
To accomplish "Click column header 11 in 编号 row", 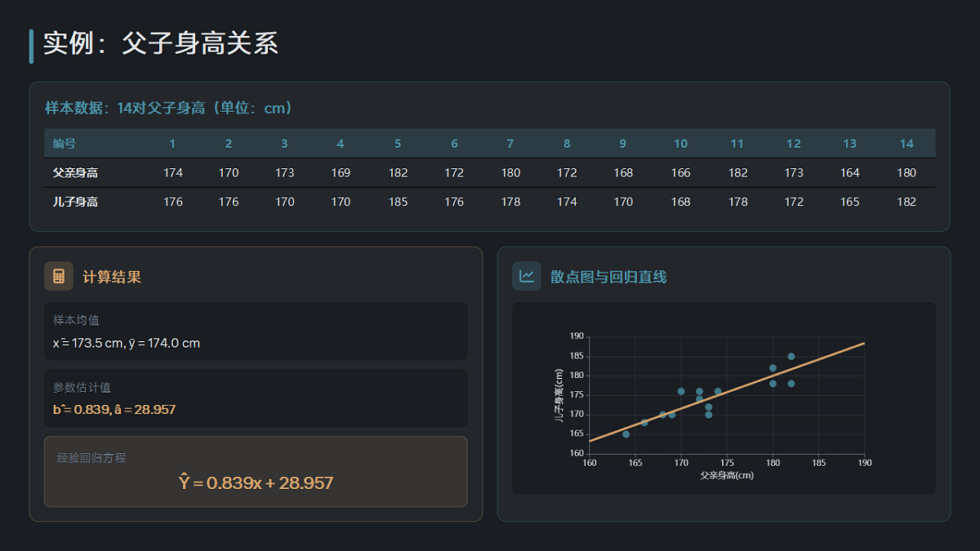I will 737,144.
